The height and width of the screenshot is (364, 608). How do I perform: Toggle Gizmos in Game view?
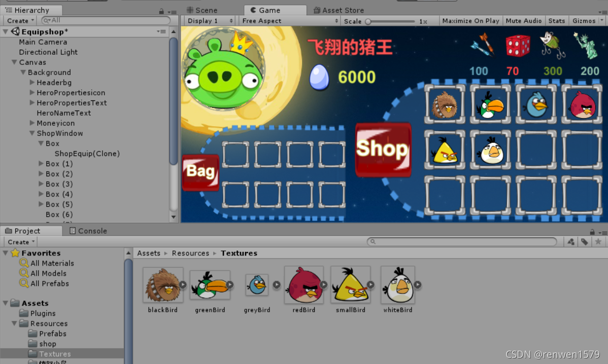point(584,21)
